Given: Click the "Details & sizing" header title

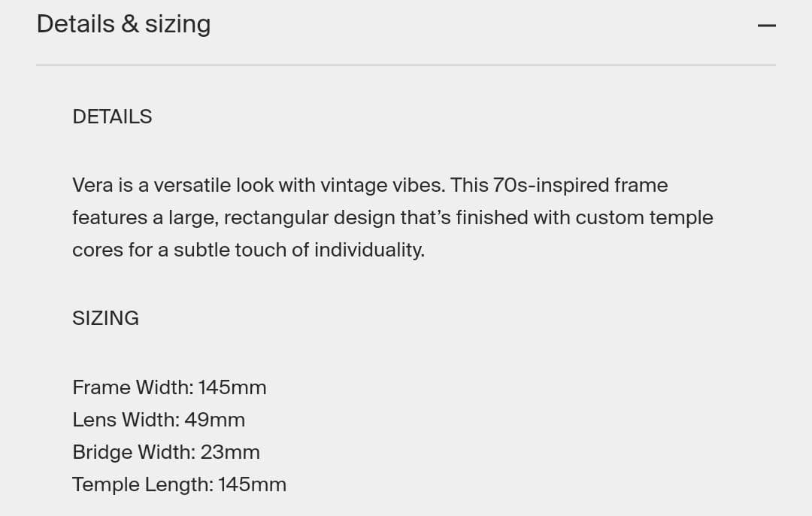Looking at the screenshot, I should click(x=123, y=24).
